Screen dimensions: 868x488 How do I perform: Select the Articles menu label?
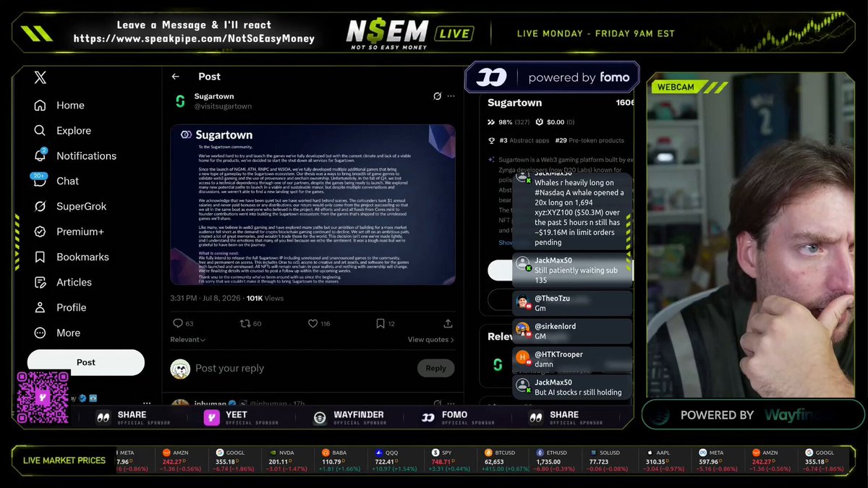[x=74, y=282]
